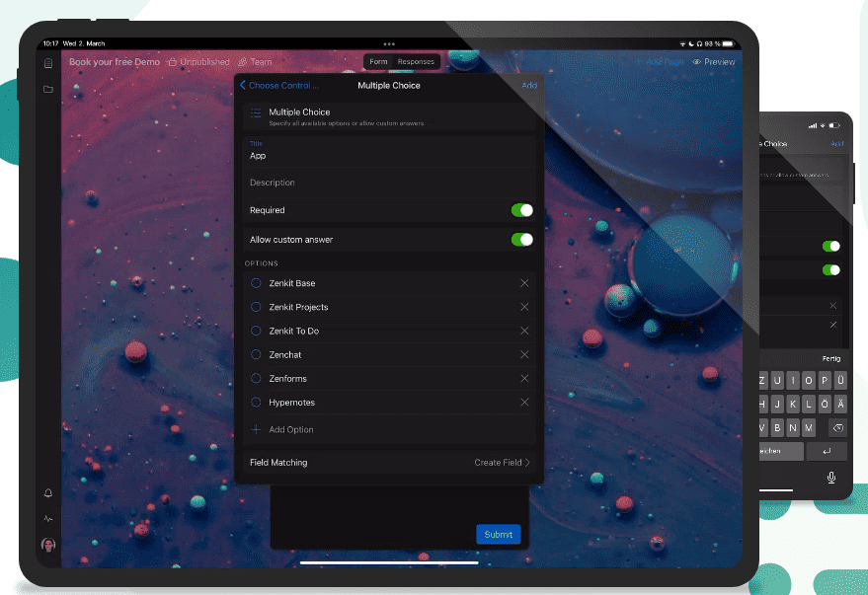Go back to Choose Control
The width and height of the screenshot is (868, 595).
point(279,85)
